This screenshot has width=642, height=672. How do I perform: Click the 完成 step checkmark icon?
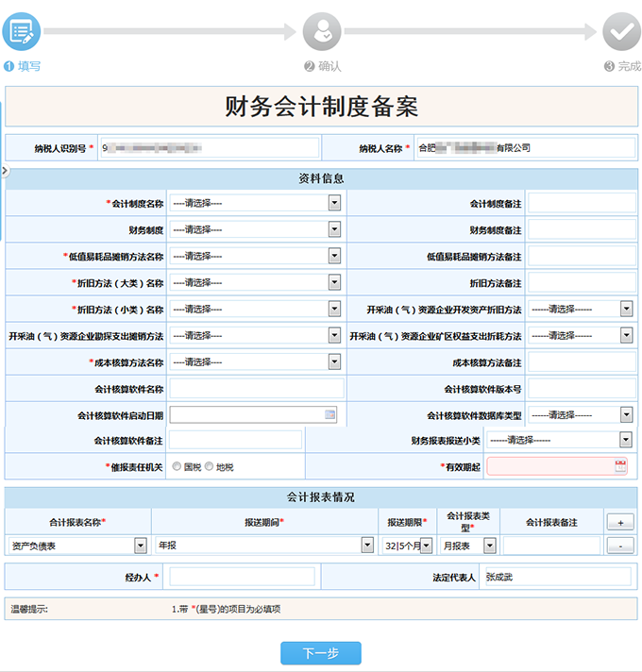pos(621,31)
